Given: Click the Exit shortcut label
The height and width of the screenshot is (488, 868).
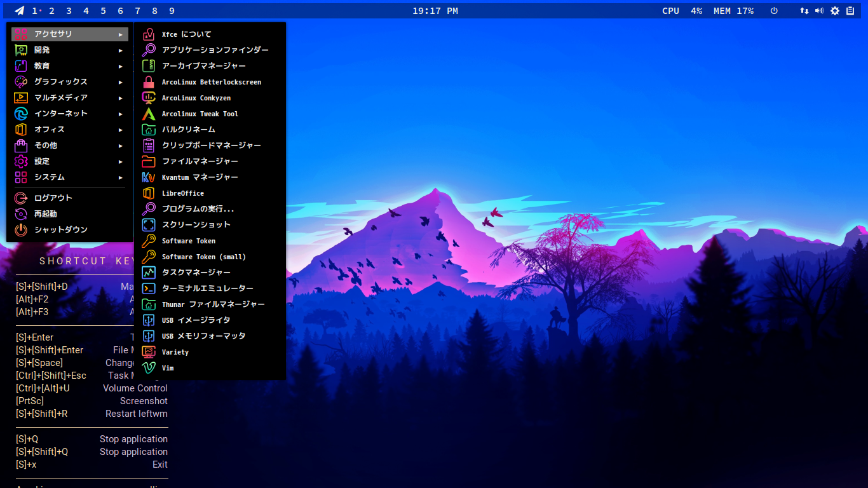Looking at the screenshot, I should [160, 464].
